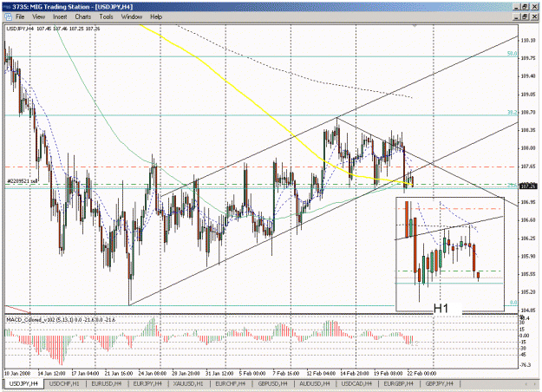Switch to the XAUUSD,H1 chart tab
The image size is (542, 392).
click(x=188, y=383)
